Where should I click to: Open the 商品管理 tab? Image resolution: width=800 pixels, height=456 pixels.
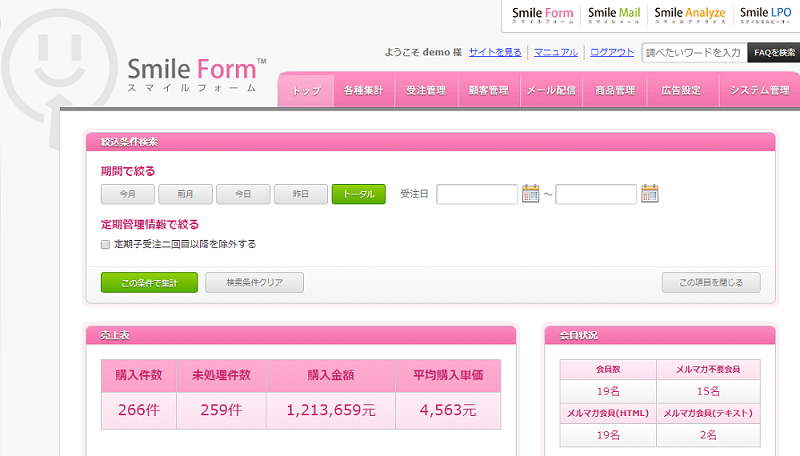pos(615,91)
